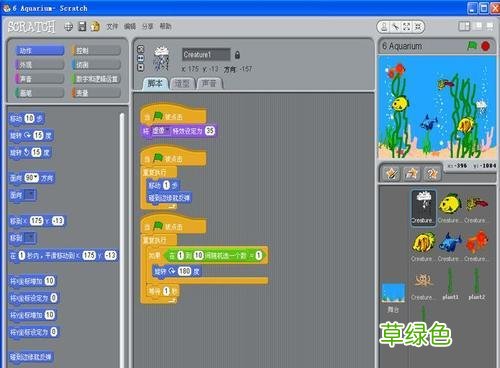This screenshot has height=368, width=500.
Task: Select the 动作 block category
Action: pos(39,50)
